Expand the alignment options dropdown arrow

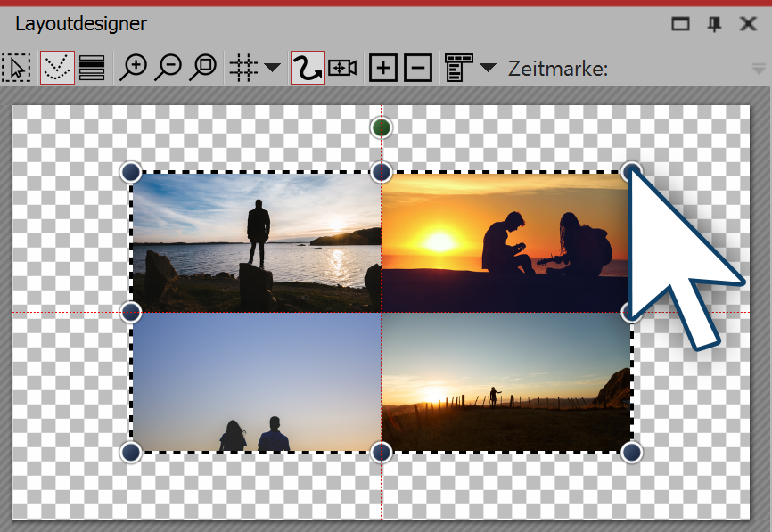(x=488, y=68)
